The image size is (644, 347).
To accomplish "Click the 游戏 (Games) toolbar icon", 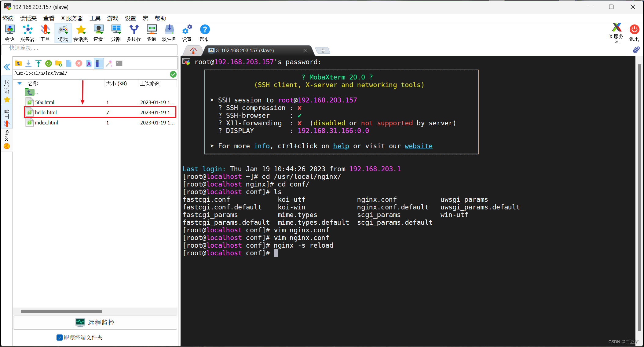I will [63, 33].
